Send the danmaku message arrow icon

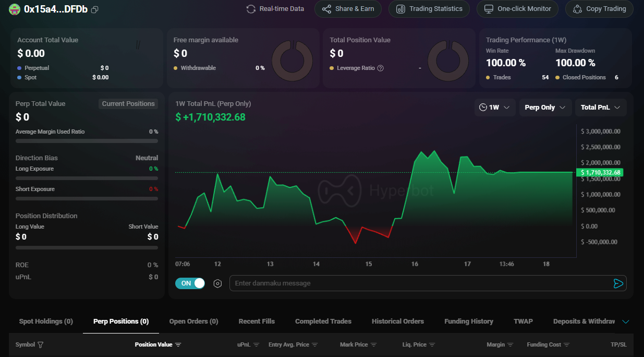618,283
